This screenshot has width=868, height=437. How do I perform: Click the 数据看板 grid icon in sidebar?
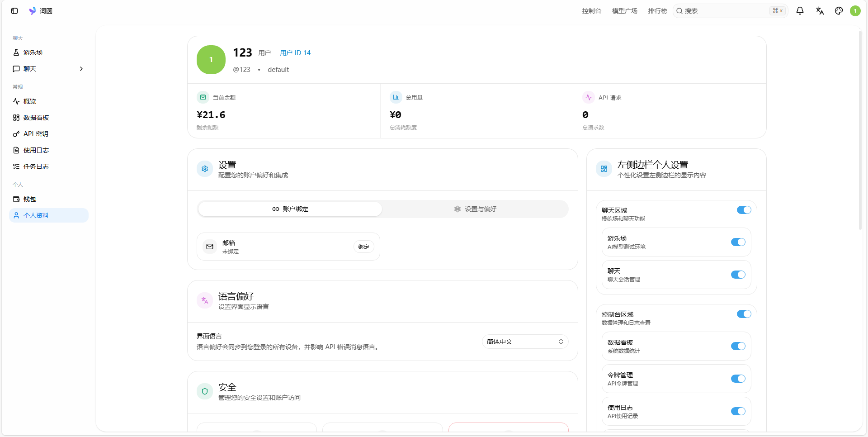[16, 118]
